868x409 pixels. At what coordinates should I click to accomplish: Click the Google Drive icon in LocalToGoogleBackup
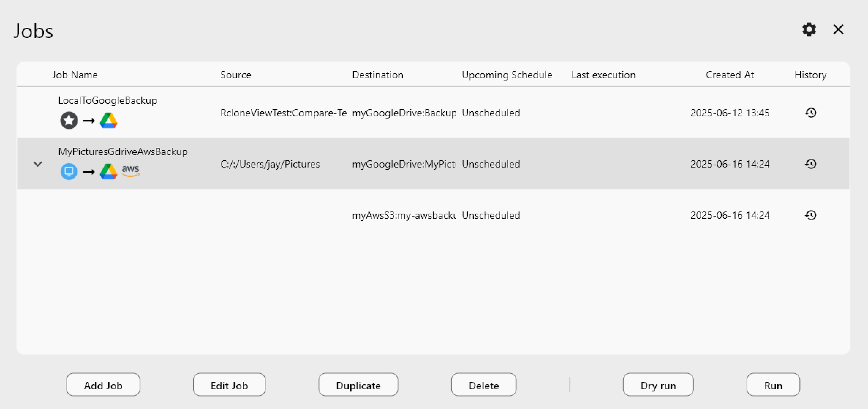109,120
